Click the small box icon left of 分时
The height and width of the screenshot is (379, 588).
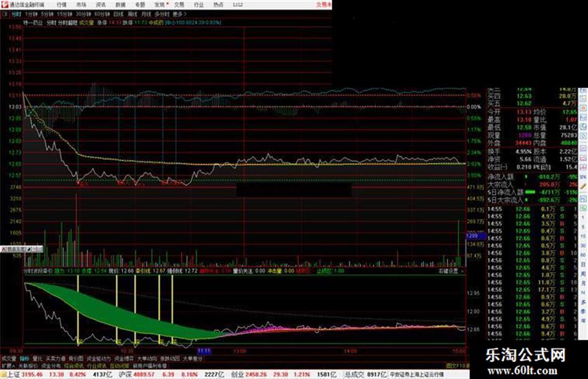(4, 14)
